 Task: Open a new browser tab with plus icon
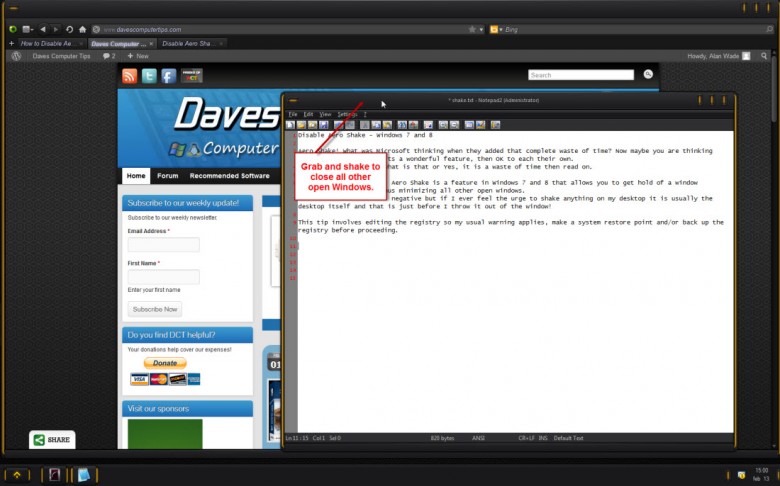click(11, 43)
